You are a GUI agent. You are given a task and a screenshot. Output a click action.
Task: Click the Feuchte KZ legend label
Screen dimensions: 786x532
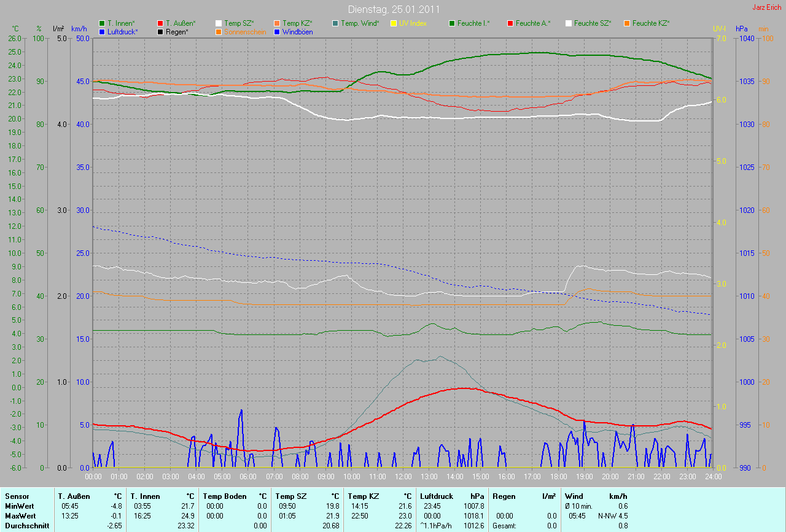(650, 23)
